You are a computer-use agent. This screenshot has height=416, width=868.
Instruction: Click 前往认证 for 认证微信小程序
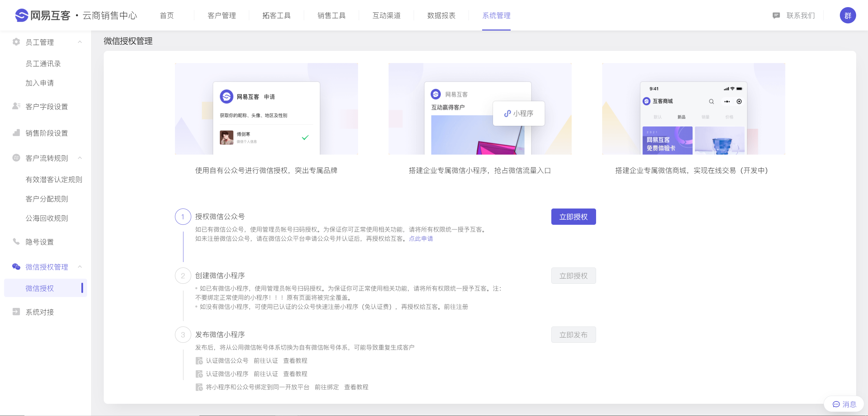(x=266, y=374)
